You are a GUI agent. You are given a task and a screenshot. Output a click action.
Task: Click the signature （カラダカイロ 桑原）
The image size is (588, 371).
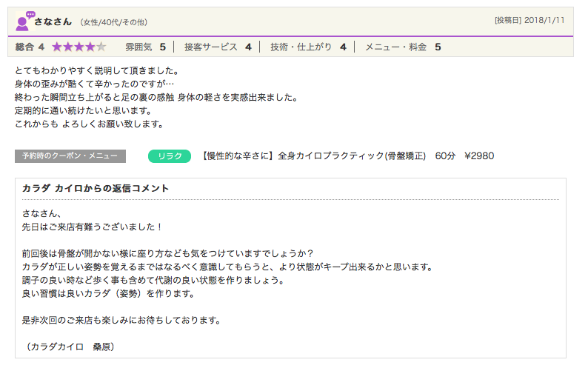(70, 347)
